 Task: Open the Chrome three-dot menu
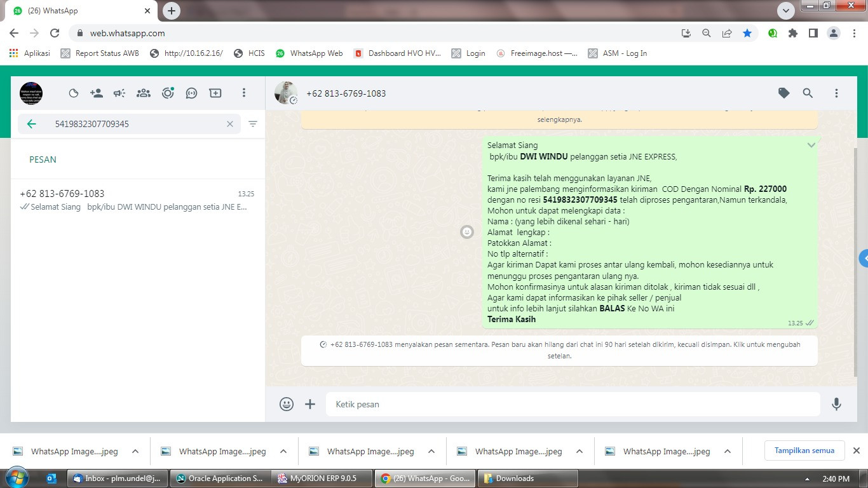(x=854, y=33)
